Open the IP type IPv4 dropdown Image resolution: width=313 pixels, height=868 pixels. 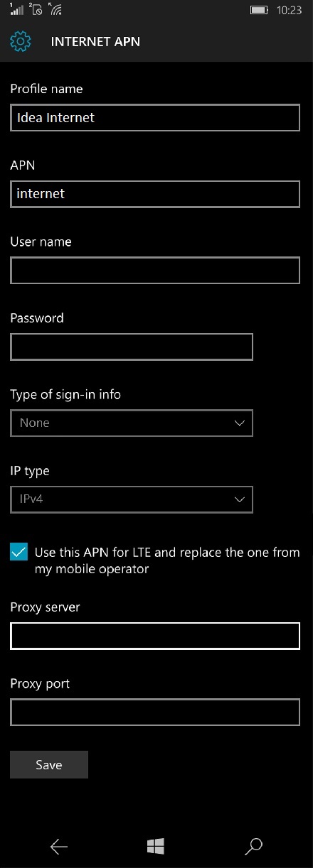(x=132, y=499)
